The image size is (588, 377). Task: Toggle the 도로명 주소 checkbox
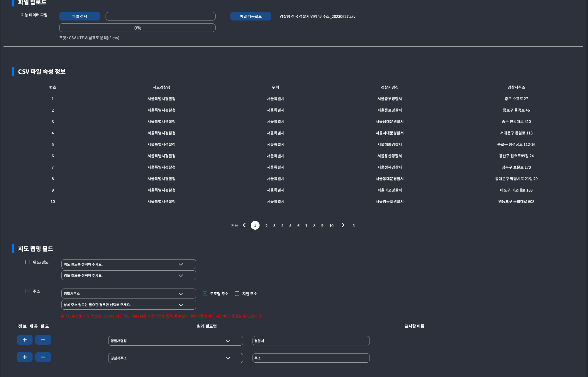click(205, 294)
